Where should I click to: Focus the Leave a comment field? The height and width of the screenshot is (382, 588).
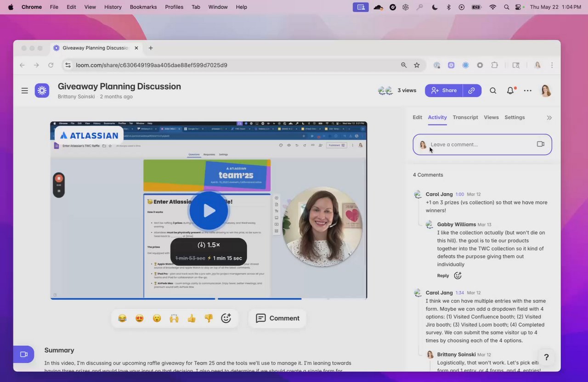pyautogui.click(x=482, y=145)
